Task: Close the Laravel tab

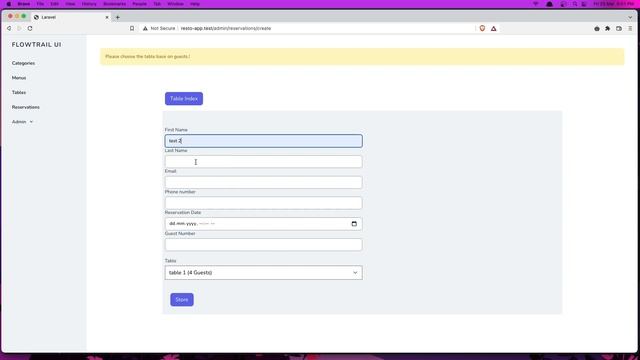Action: tap(107, 17)
